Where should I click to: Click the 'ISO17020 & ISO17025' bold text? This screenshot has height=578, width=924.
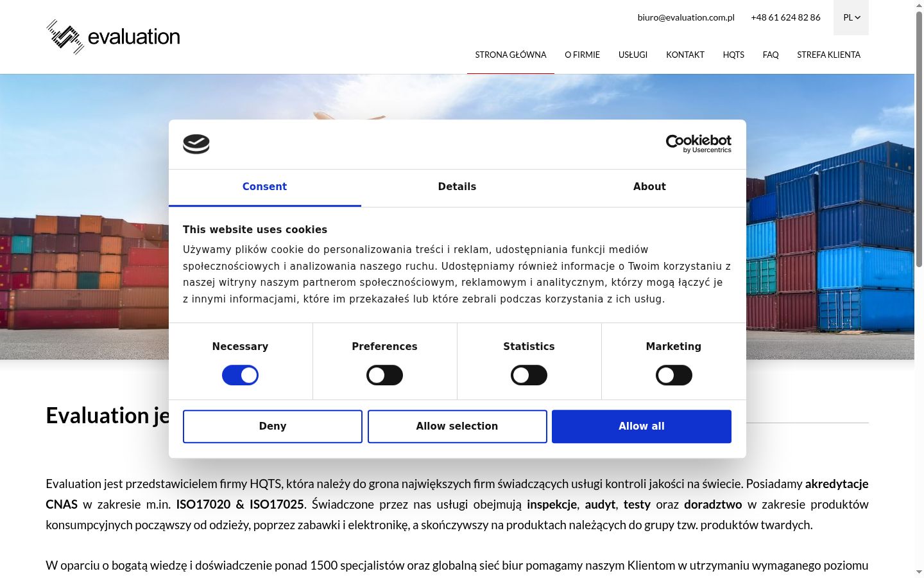click(x=240, y=504)
